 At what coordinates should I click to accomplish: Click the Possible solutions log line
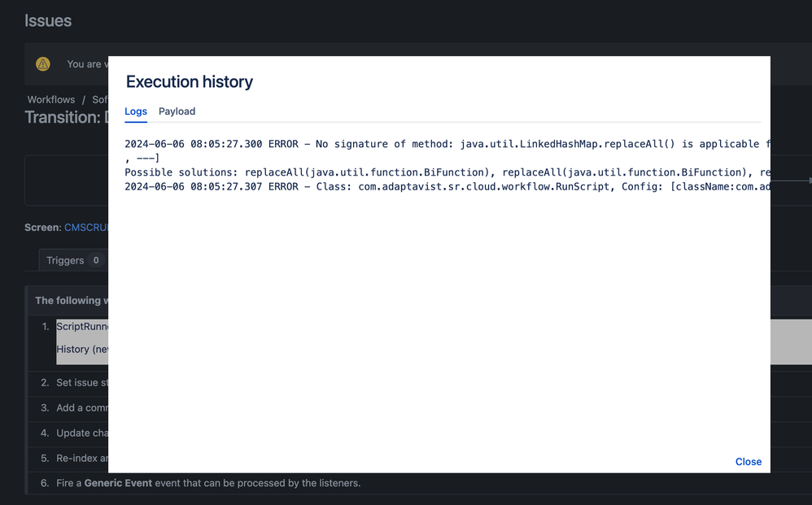[x=407, y=172]
